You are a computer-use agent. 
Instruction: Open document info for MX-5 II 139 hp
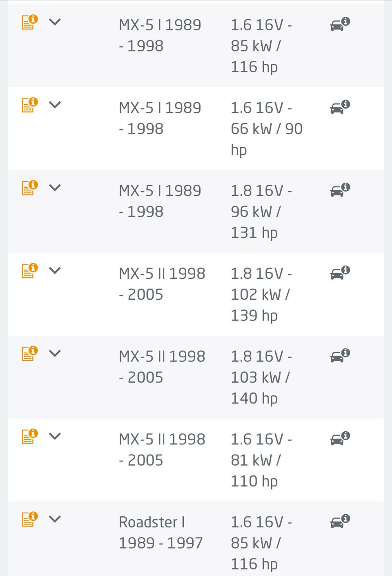click(x=29, y=271)
